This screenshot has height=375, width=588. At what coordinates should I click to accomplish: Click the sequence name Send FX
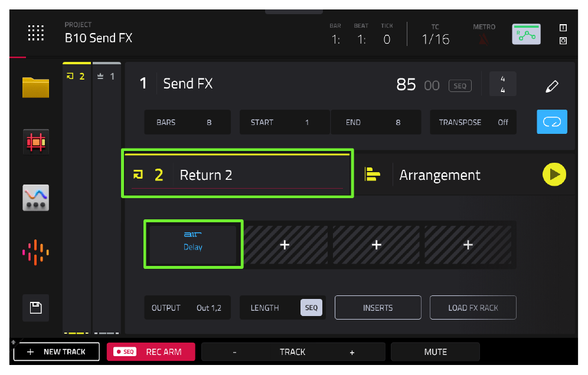pos(188,84)
